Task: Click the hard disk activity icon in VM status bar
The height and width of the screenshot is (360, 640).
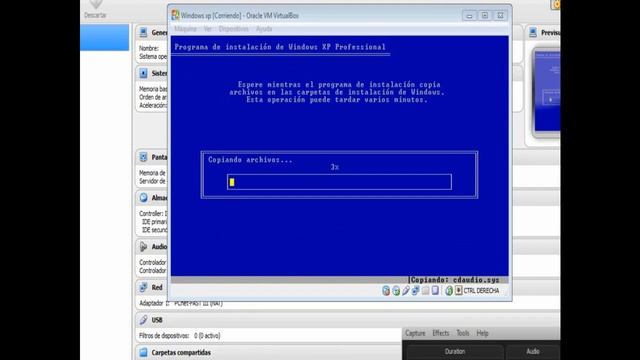Action: click(x=386, y=291)
